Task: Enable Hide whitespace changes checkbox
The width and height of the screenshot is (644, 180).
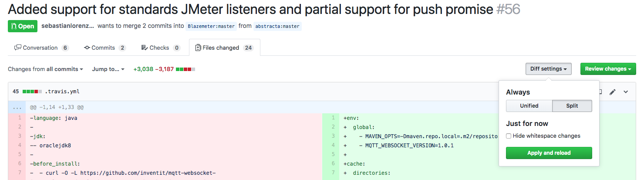Action: point(509,136)
